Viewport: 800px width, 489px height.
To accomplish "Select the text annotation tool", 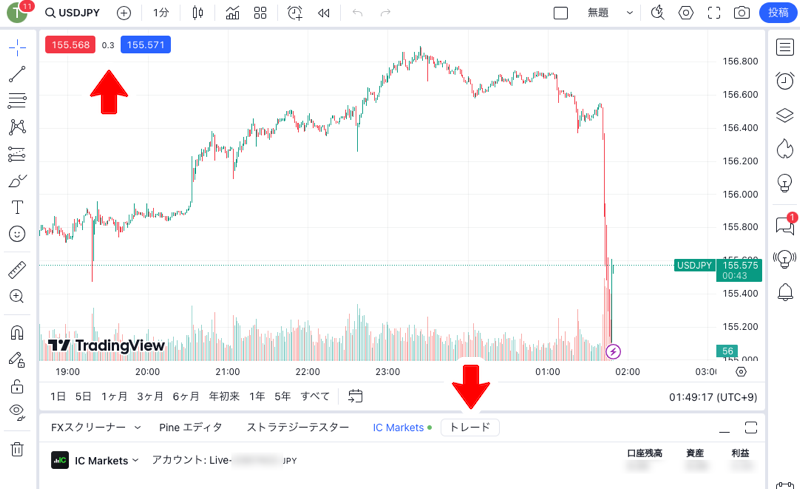I will click(17, 207).
